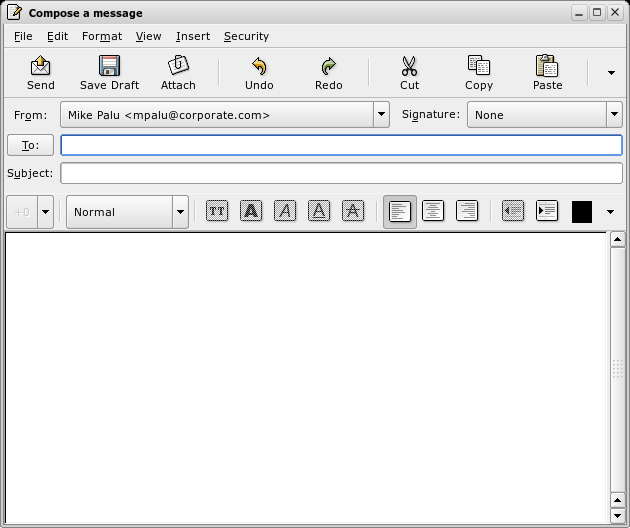Toggle italic text formatting
The height and width of the screenshot is (528, 630).
point(285,211)
